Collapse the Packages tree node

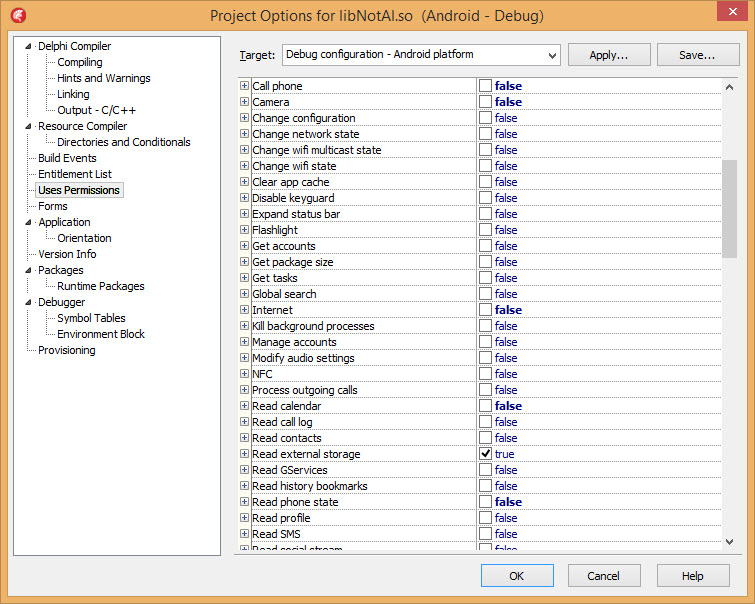pyautogui.click(x=28, y=270)
